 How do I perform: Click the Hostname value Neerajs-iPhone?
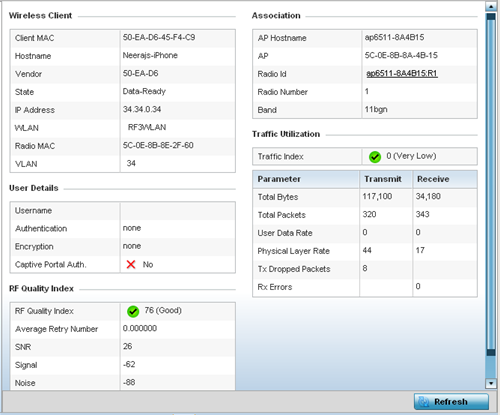click(150, 55)
